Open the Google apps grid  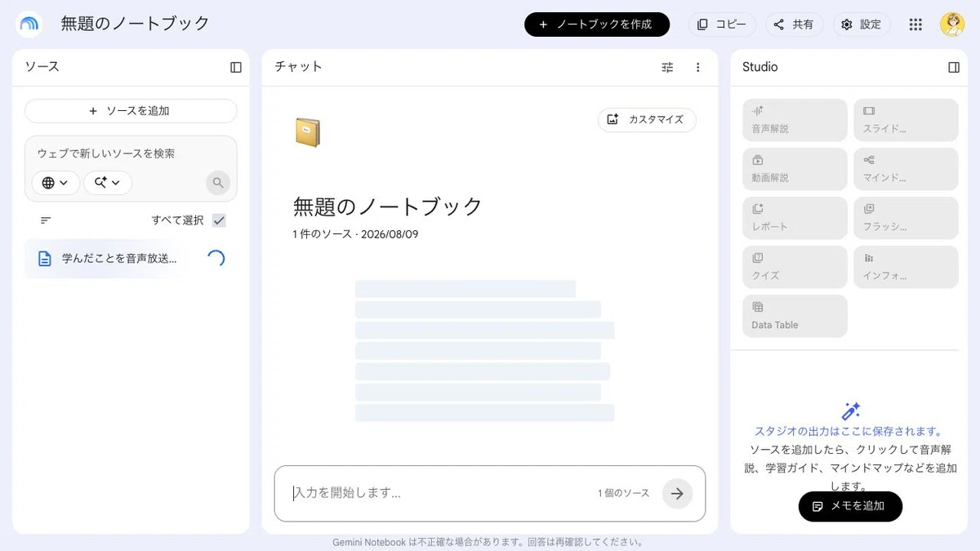915,24
